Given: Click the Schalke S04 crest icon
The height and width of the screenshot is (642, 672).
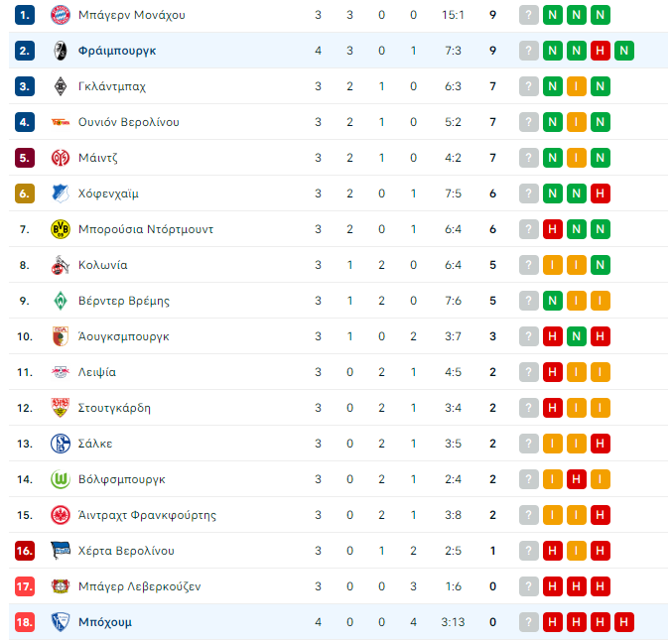Looking at the screenshot, I should point(60,444).
